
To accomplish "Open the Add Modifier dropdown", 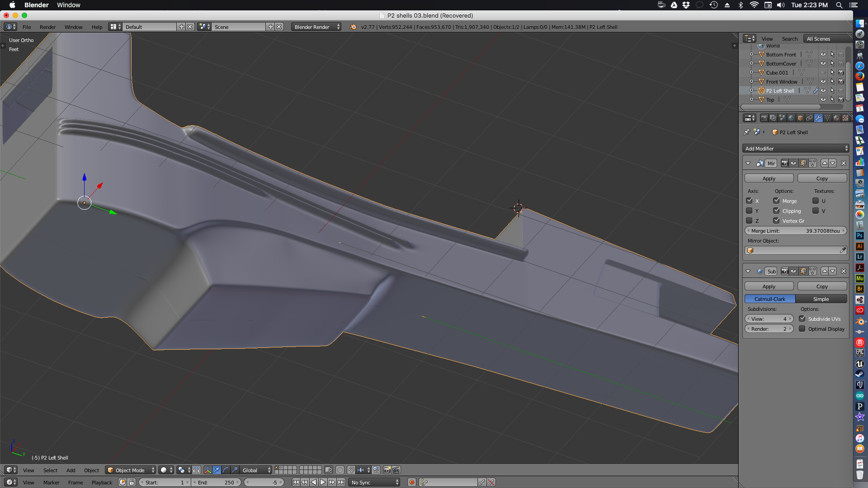I will tap(795, 148).
